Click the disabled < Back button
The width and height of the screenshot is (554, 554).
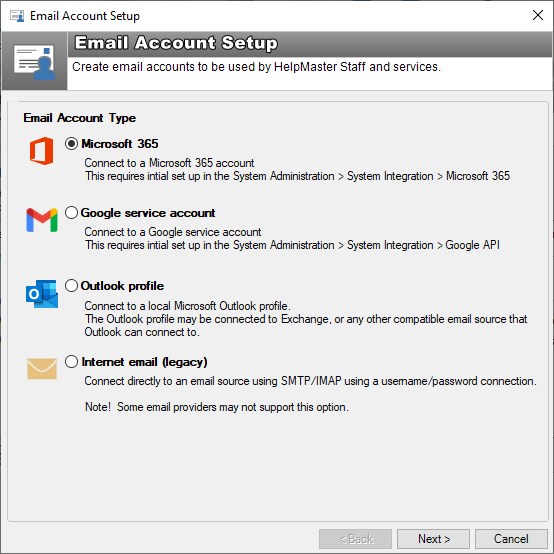pyautogui.click(x=355, y=539)
